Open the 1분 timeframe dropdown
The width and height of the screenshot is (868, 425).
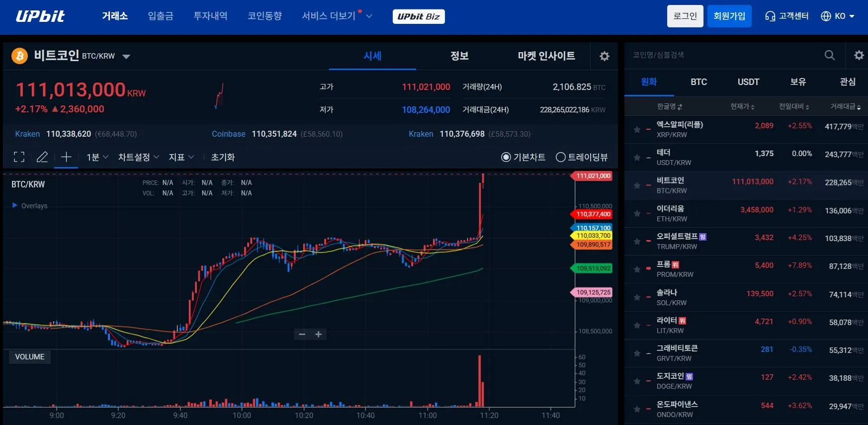point(97,157)
